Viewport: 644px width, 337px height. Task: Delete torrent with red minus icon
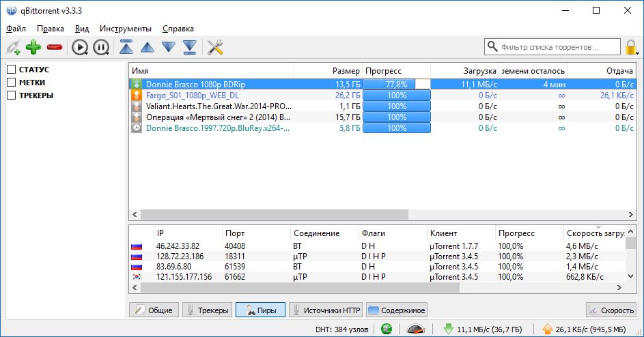55,47
